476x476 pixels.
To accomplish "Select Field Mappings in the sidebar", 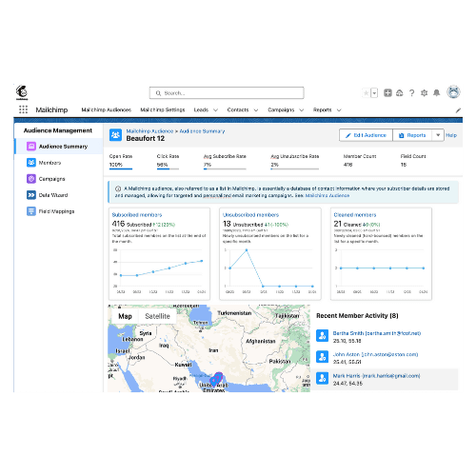I will [x=59, y=211].
